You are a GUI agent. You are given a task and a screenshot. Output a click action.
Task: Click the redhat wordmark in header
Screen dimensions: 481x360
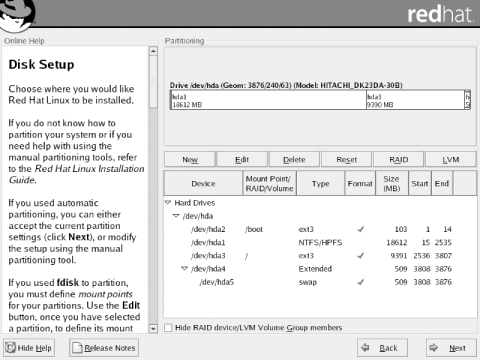point(440,14)
